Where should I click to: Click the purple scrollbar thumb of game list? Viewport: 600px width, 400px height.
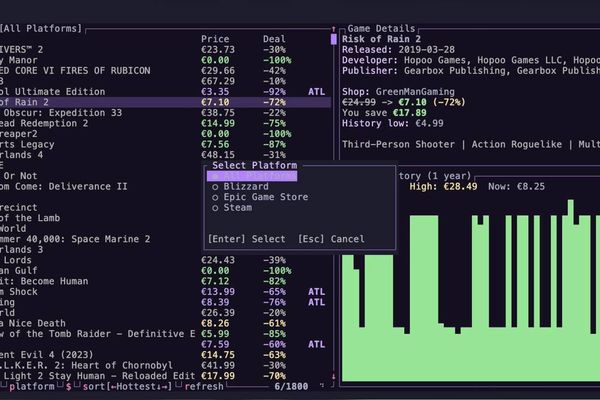(334, 39)
